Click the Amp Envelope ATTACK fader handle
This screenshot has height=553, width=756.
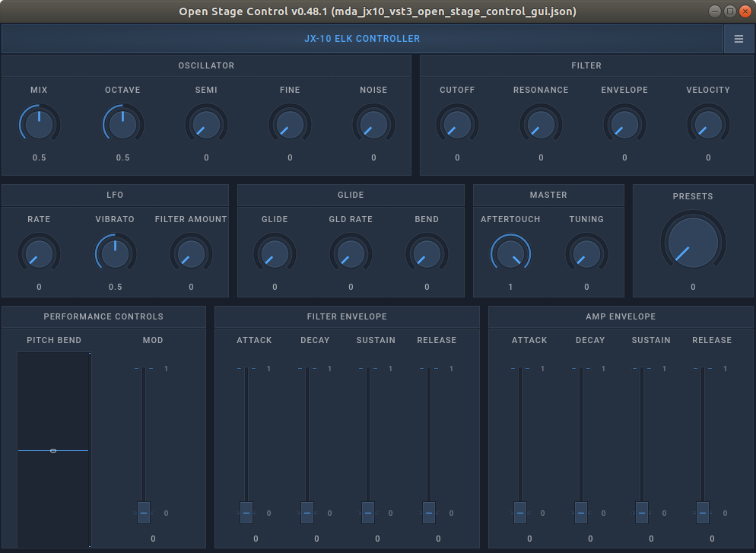coord(519,513)
